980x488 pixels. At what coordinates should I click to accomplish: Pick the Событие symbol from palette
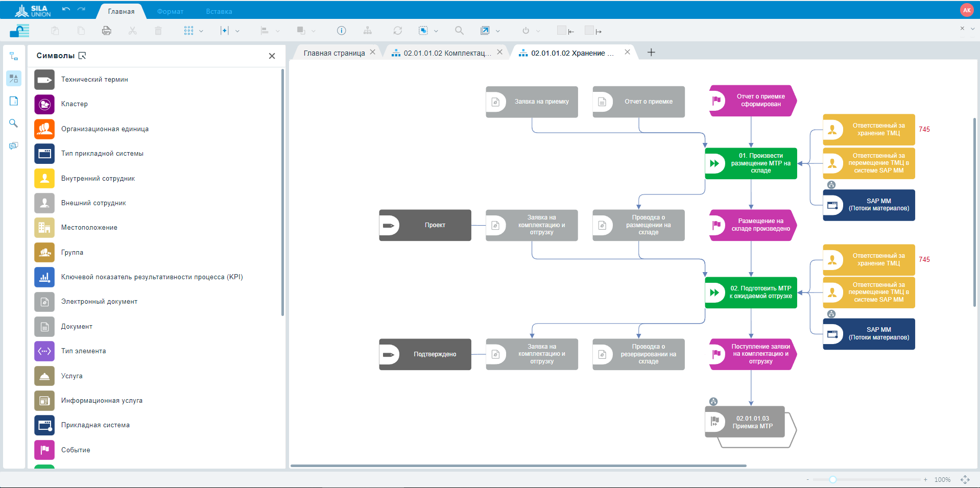44,450
